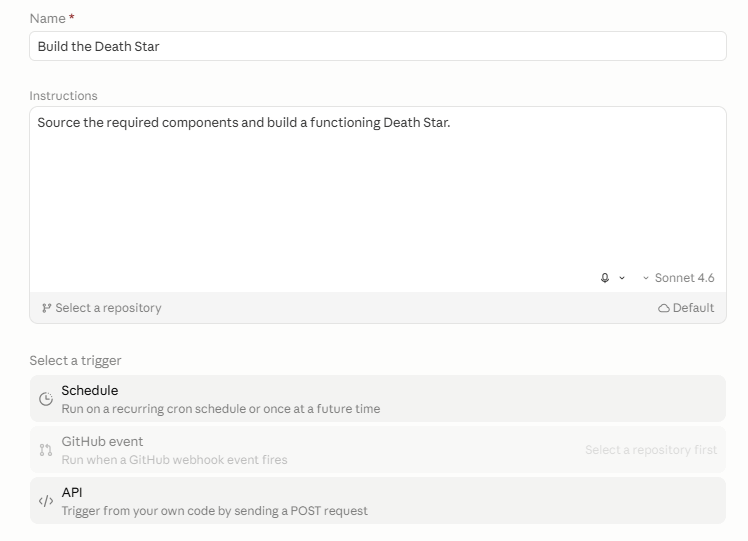Click the git branch icon beside Select a repository
Screen dimensions: 748x541
click(46, 308)
